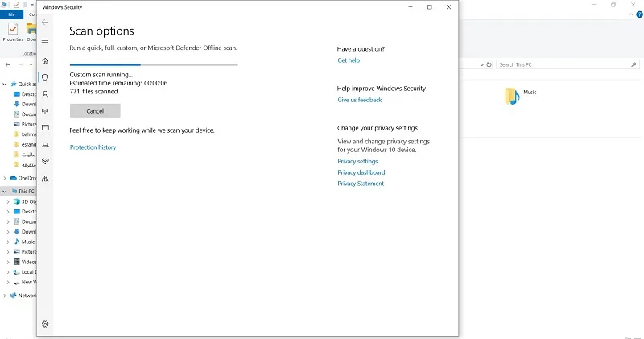Click the 'Estimated time remaining: 00:00:06' text
Viewport: 644px width, 339px height.
tap(118, 83)
